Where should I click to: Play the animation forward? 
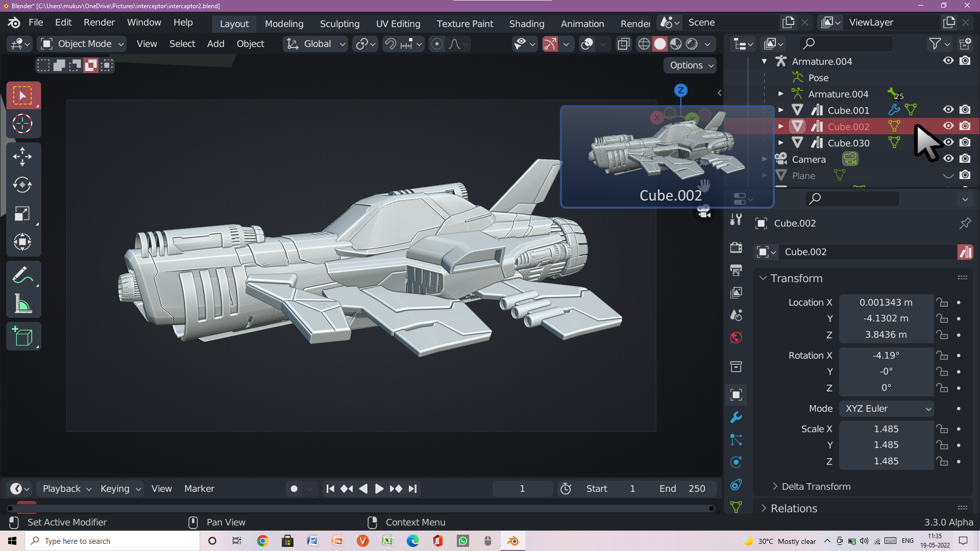point(379,489)
